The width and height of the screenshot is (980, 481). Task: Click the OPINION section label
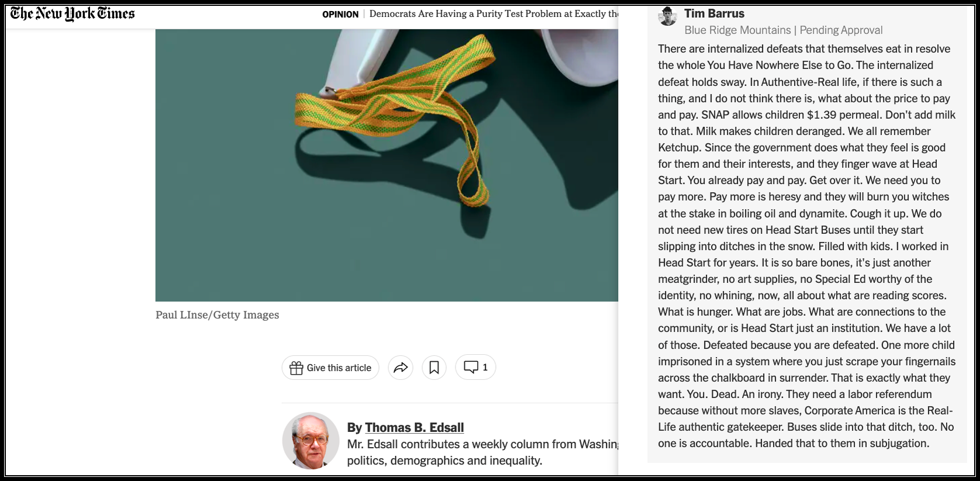(x=340, y=14)
